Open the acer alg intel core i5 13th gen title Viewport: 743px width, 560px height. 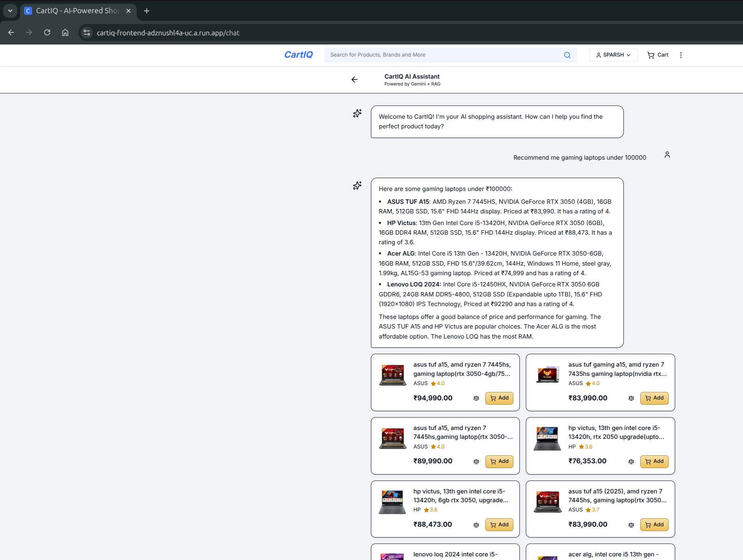click(x=613, y=554)
